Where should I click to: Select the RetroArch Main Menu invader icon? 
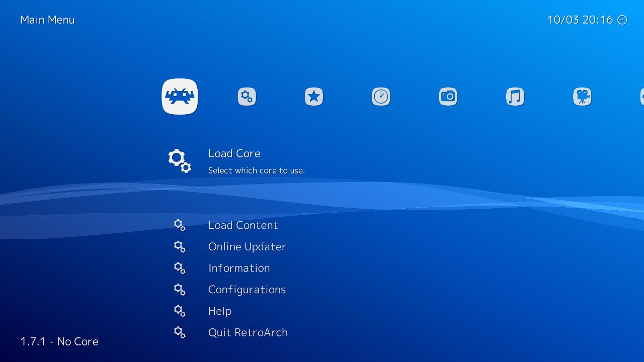click(180, 96)
